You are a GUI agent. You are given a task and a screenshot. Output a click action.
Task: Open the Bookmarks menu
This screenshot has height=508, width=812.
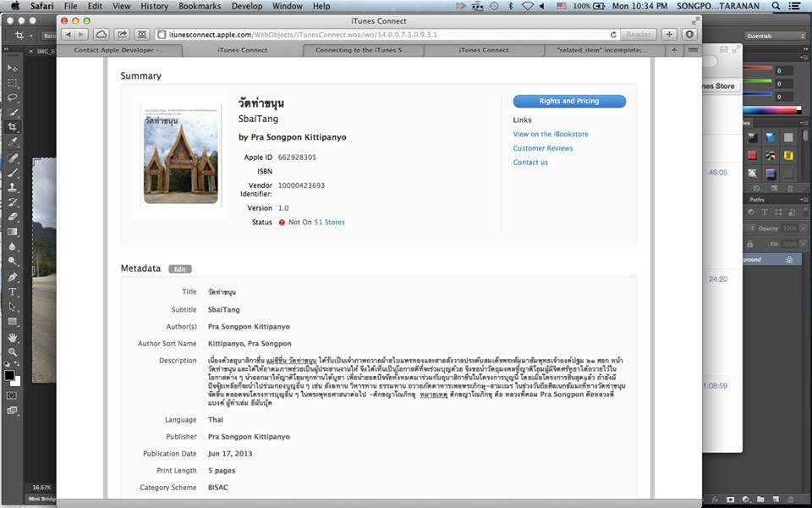point(201,6)
